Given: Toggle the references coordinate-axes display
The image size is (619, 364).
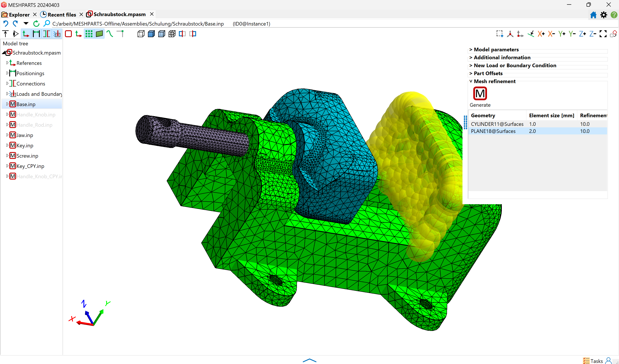Looking at the screenshot, I should (26, 34).
